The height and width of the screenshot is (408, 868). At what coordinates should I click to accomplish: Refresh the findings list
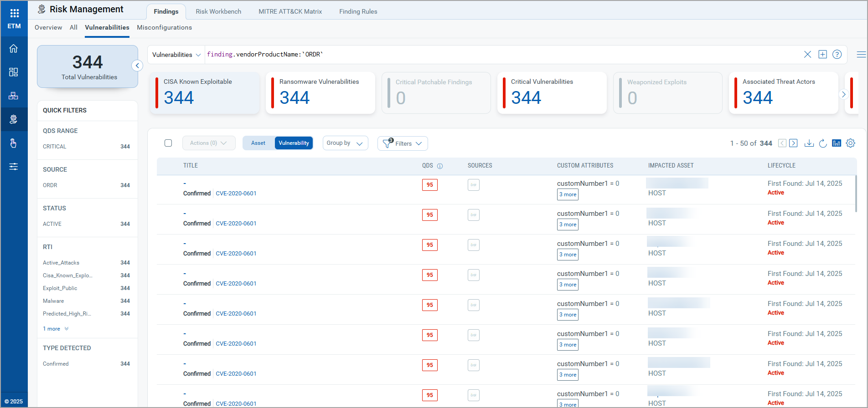coord(823,143)
